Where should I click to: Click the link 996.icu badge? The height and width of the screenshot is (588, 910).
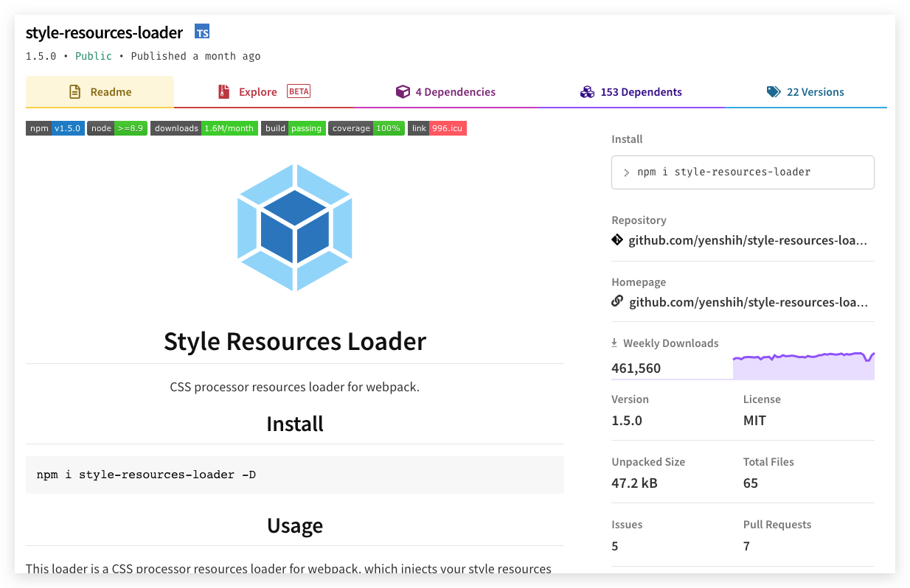(x=437, y=128)
